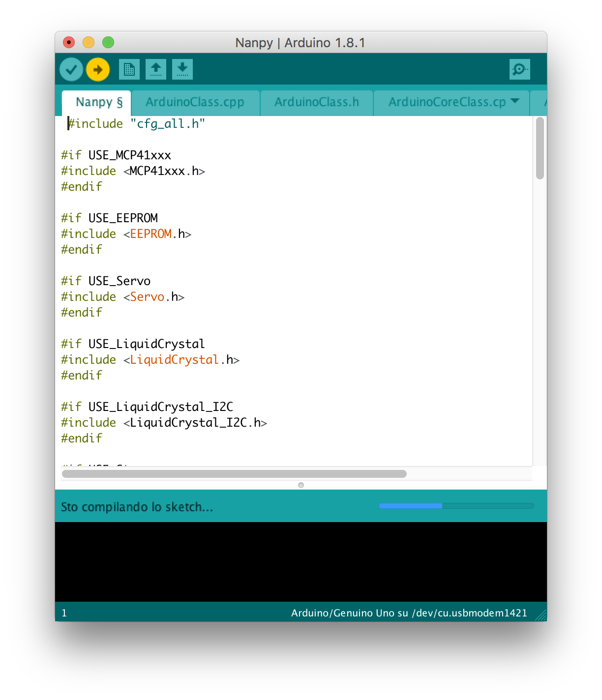602x700 pixels.
Task: Click the editor's vertical scrollbar thumb
Action: coord(540,148)
